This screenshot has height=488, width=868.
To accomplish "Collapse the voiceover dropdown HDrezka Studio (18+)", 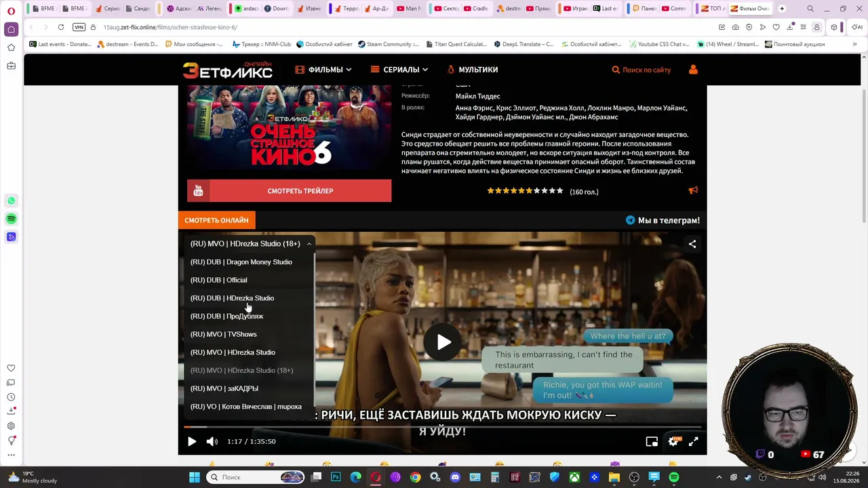I will click(249, 243).
